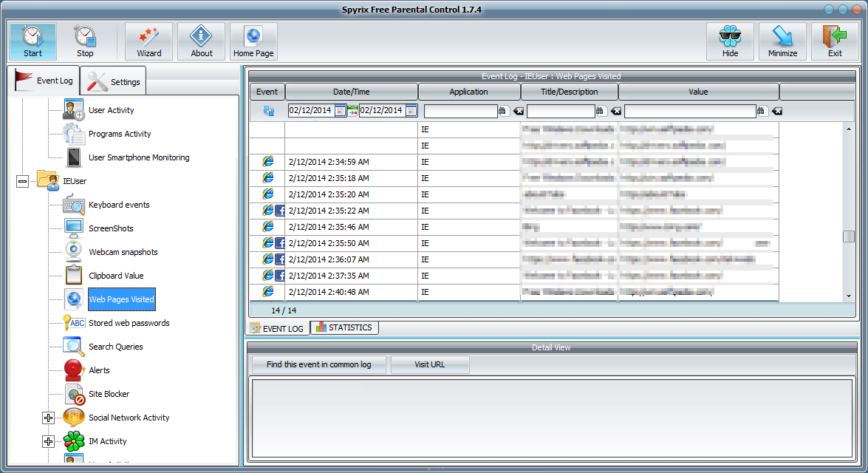Screen dimensions: 868x473
Task: Click the Visit URL button
Action: tap(430, 364)
